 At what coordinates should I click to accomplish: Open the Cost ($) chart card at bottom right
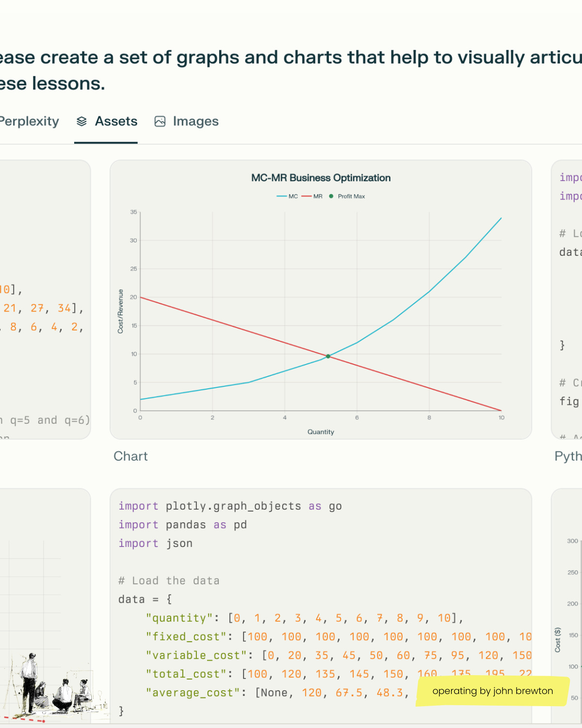tap(566, 606)
